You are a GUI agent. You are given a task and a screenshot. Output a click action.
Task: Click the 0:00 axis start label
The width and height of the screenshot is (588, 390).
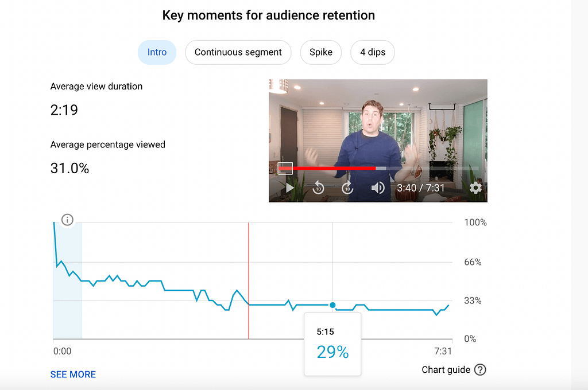coord(62,351)
